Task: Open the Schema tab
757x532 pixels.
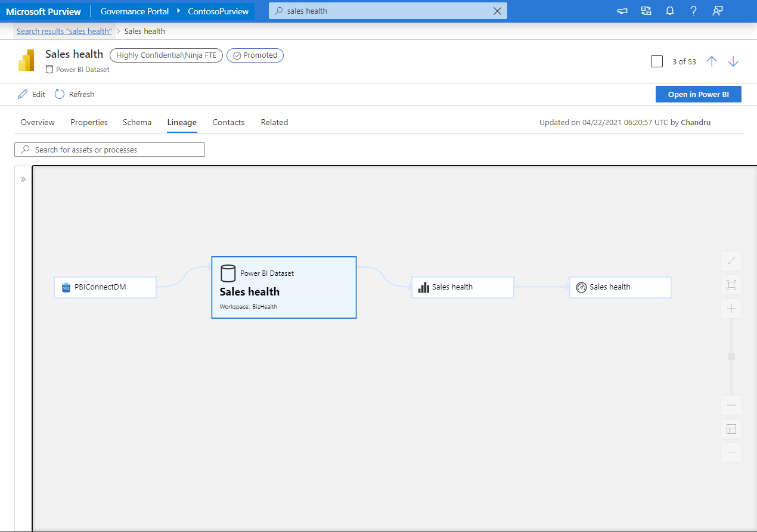Action: pyautogui.click(x=137, y=122)
